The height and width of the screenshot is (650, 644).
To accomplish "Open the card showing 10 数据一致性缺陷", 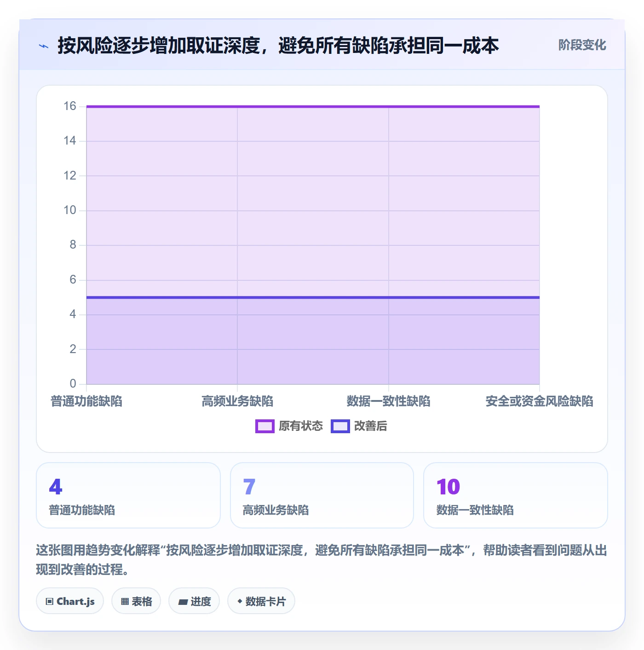I will (516, 495).
